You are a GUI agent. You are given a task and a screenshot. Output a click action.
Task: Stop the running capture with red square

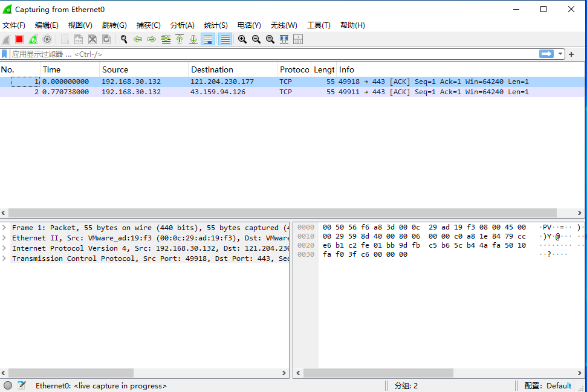pos(19,39)
